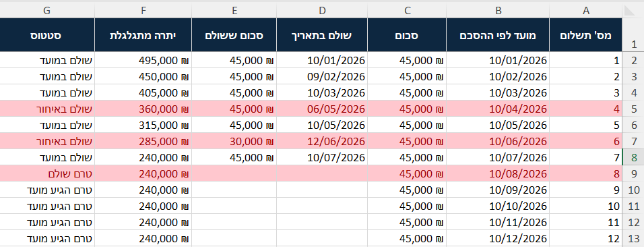Select row 9 header
Screen dimensions: 644x247
(633, 173)
